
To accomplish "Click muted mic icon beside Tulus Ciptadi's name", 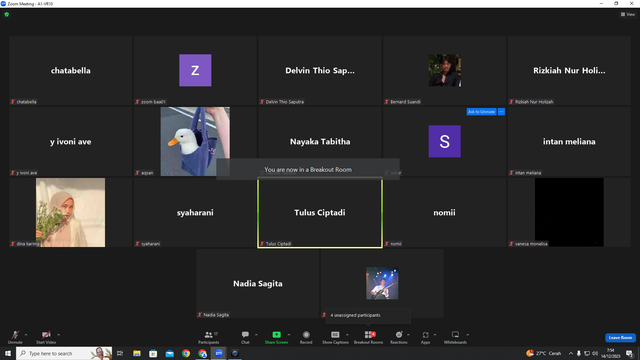I will [x=262, y=244].
